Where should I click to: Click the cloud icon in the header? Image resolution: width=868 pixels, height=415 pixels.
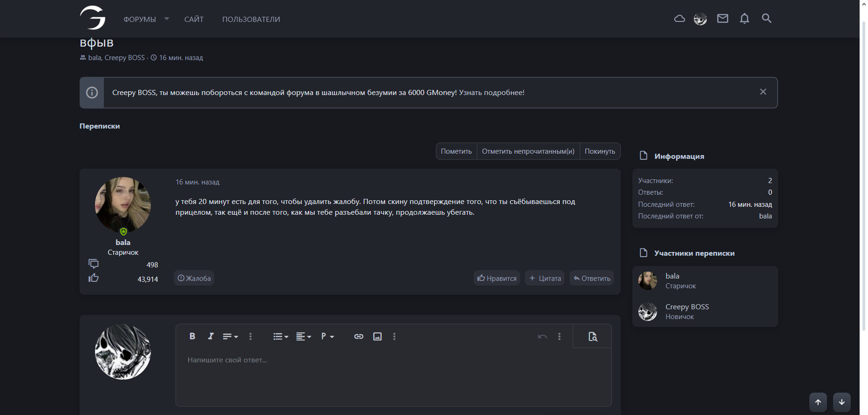click(679, 19)
